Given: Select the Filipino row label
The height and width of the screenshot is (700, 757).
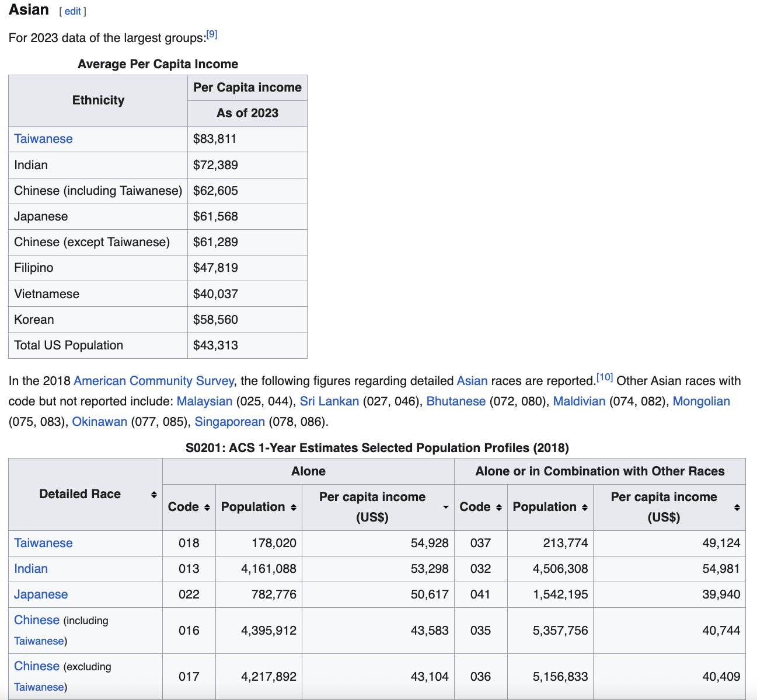Looking at the screenshot, I should click(x=33, y=268).
